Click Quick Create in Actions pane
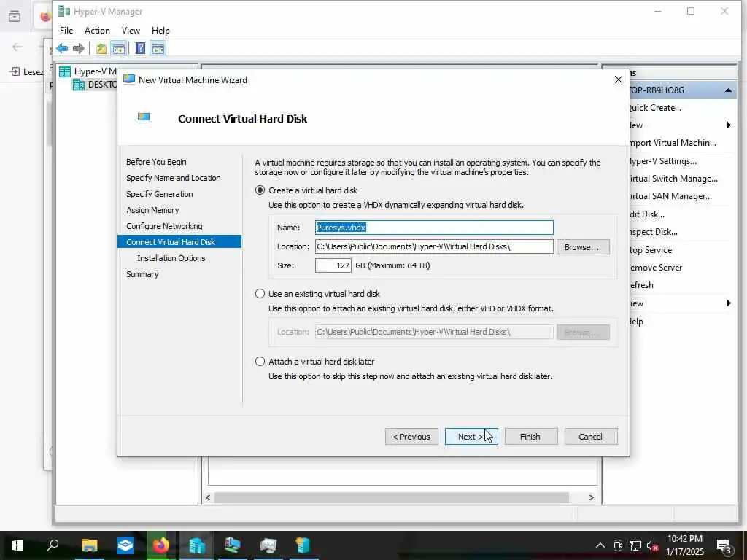The image size is (747, 560). point(656,108)
